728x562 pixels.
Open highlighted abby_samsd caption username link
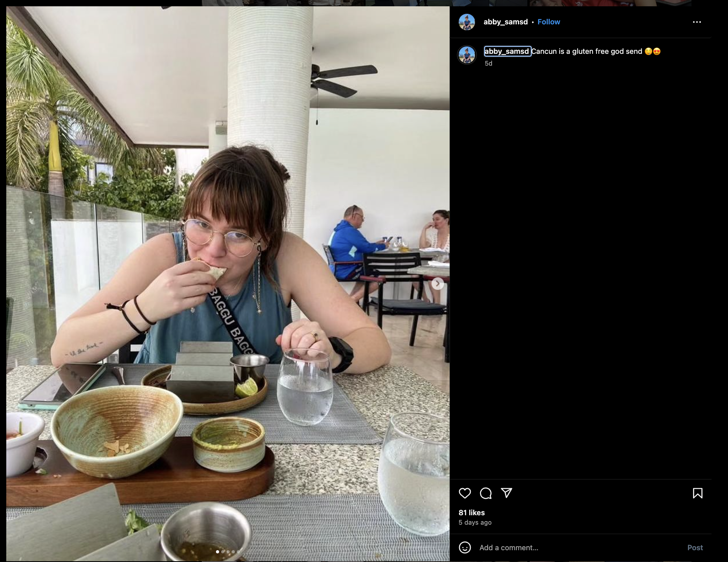tap(507, 51)
